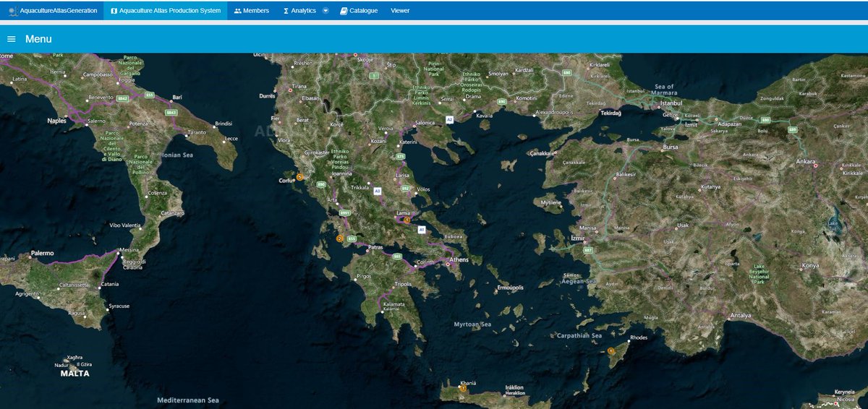
Task: Click the Antalya map label
Action: (x=741, y=315)
